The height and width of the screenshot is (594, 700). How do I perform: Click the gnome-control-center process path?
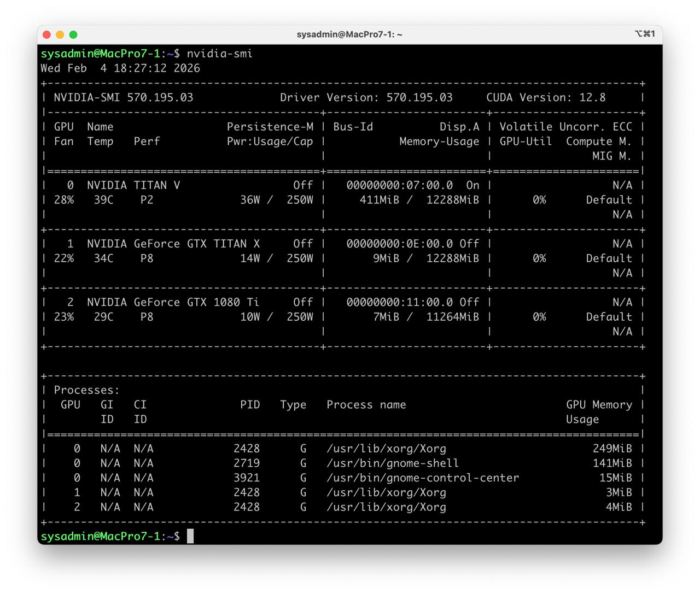(422, 478)
